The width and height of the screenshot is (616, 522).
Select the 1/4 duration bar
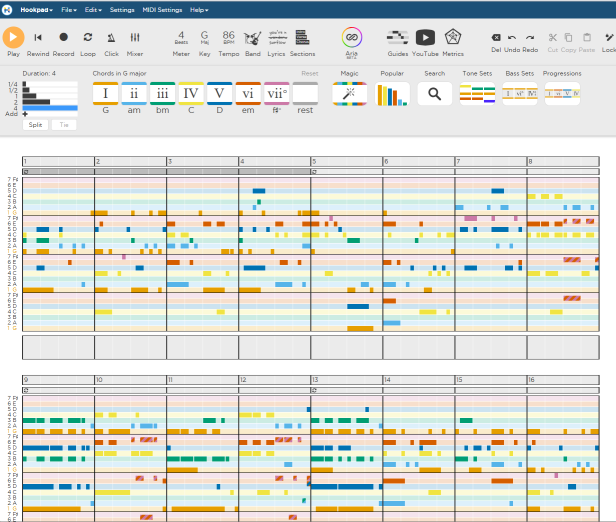tap(50, 84)
